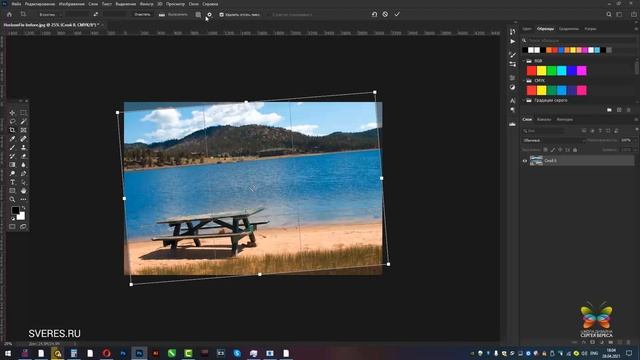Swap foreground and background colors
The image size is (640, 360).
(x=23, y=208)
